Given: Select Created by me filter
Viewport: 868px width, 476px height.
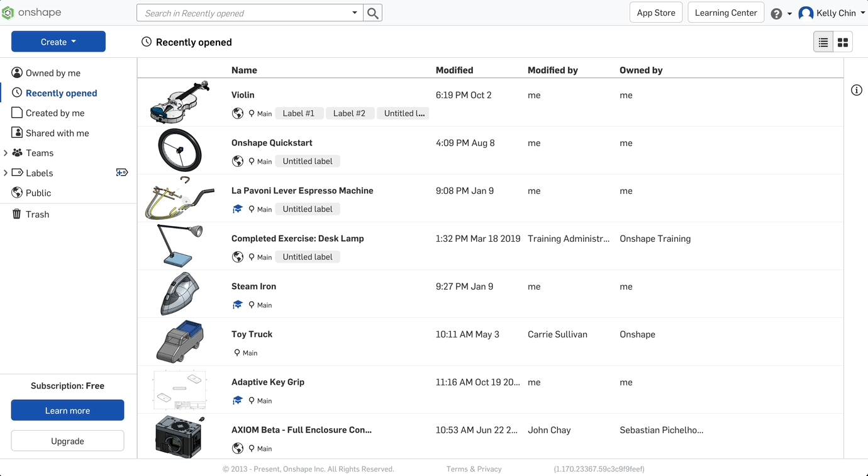Looking at the screenshot, I should coord(55,113).
